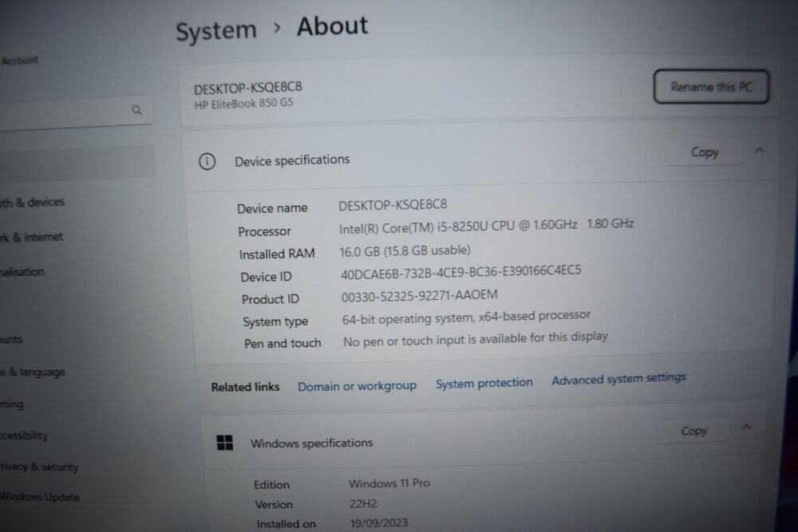The height and width of the screenshot is (532, 798).
Task: Open Privacy & security in sidebar
Action: point(39,467)
